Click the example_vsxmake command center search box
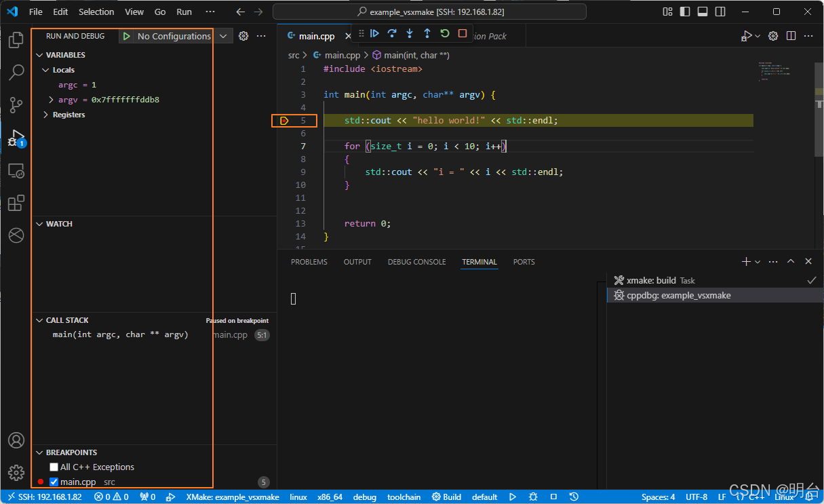 (430, 12)
